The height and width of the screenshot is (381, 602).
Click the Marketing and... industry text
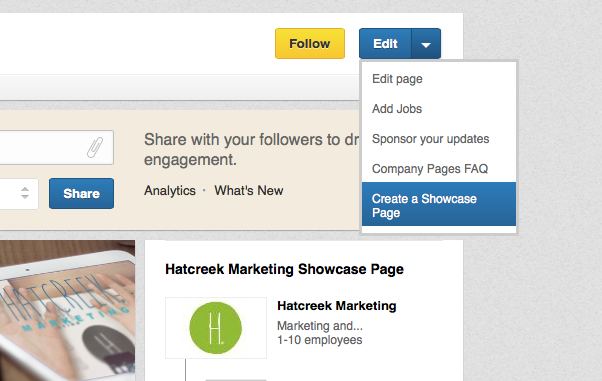click(320, 326)
